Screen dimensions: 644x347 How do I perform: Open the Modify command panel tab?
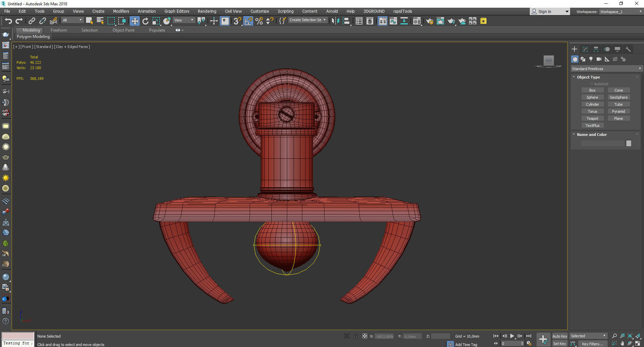coord(585,49)
